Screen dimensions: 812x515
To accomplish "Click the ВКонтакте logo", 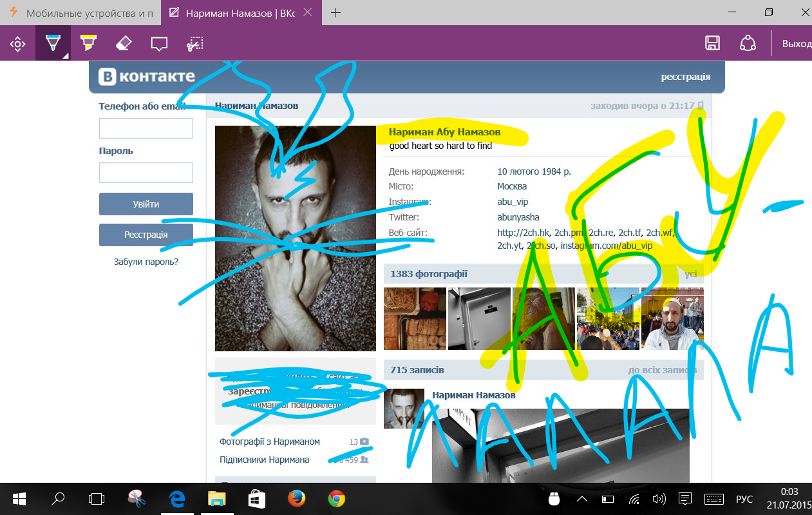I will [x=146, y=77].
